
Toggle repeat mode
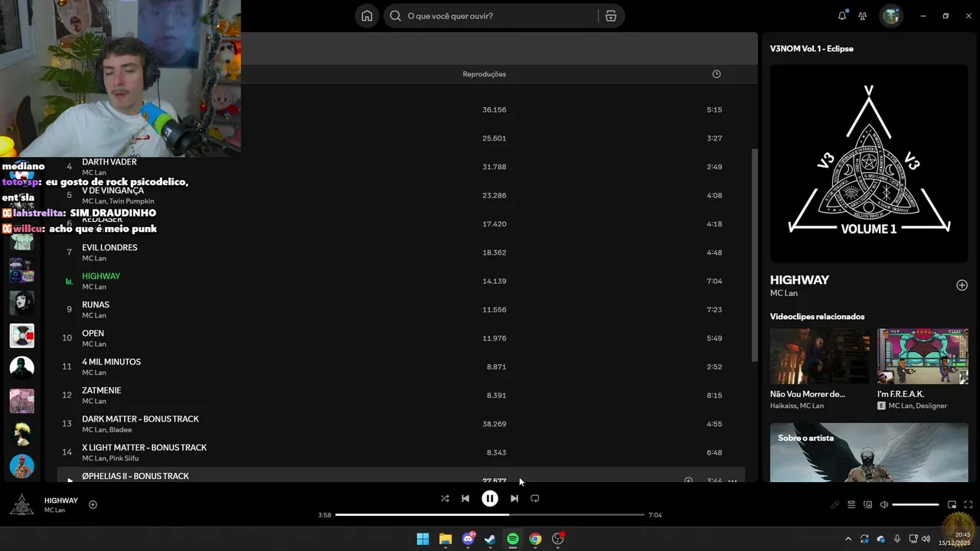click(535, 498)
